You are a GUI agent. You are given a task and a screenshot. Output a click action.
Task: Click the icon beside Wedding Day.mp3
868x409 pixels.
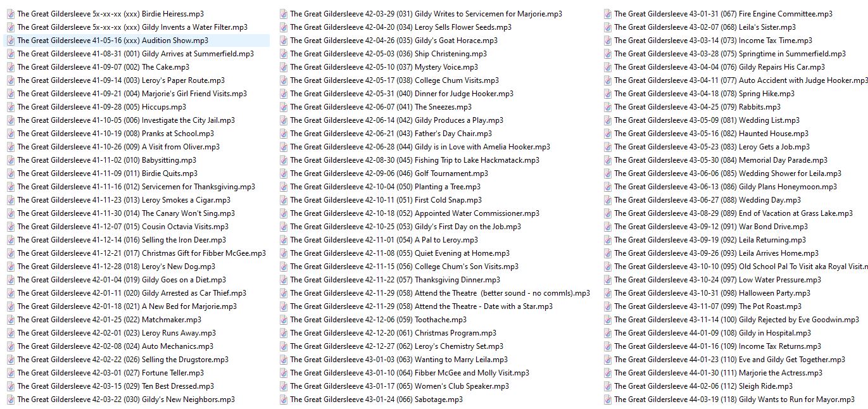[x=608, y=200]
